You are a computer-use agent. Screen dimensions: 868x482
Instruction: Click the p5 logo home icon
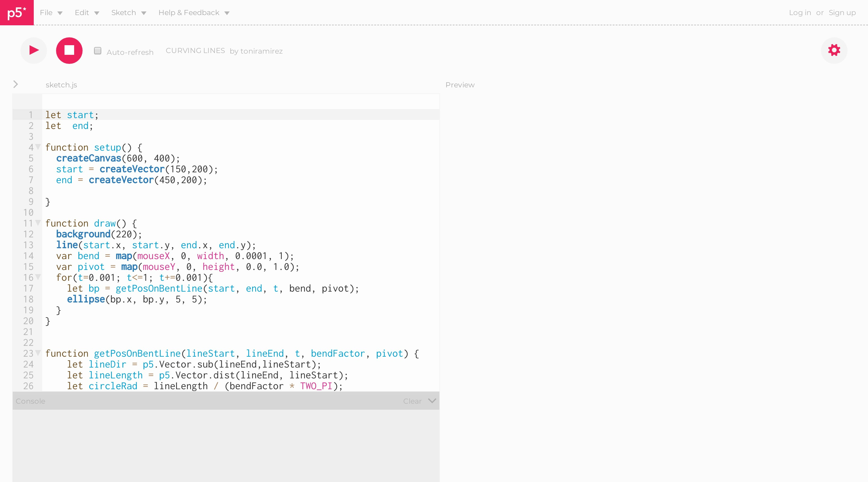coord(17,12)
